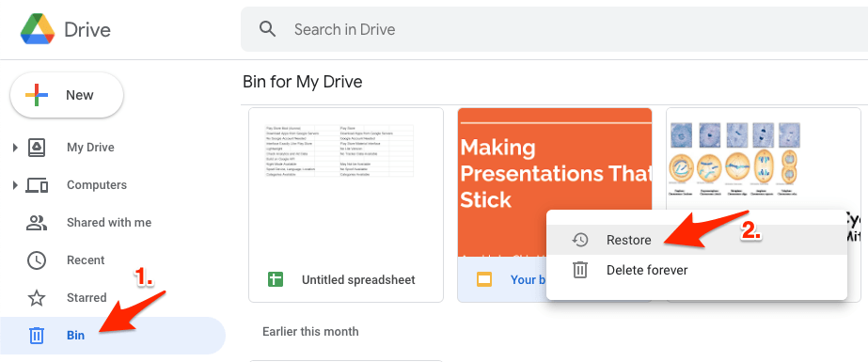
Task: Click the green Sheets file icon
Action: (276, 279)
